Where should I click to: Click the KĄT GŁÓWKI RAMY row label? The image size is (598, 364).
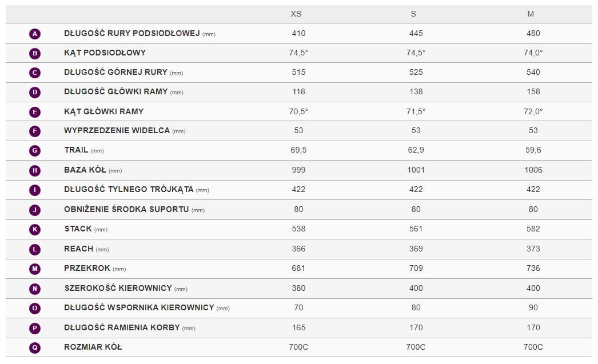point(104,111)
